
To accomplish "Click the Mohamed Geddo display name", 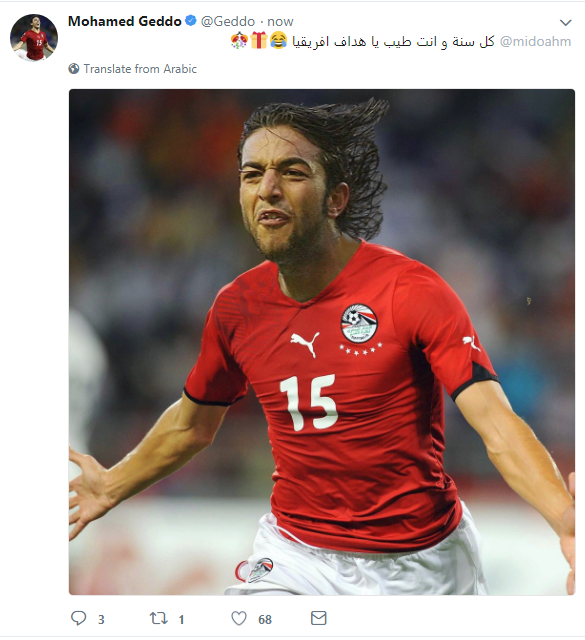I will (x=125, y=21).
